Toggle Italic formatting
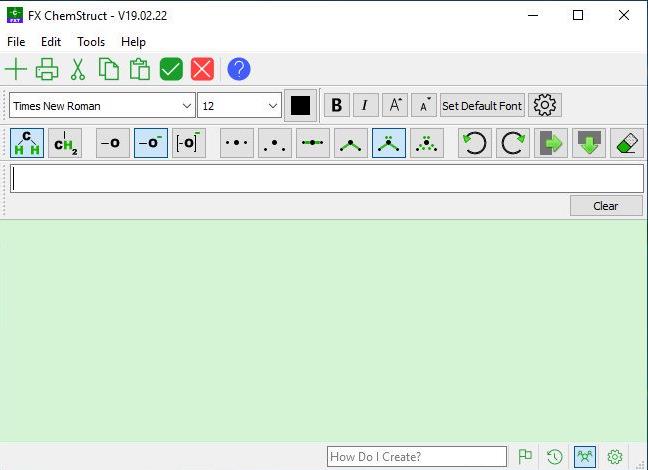The width and height of the screenshot is (648, 470). click(366, 105)
